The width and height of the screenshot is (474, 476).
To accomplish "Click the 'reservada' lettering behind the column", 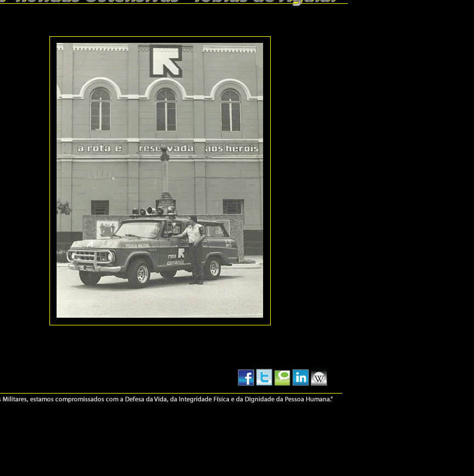I will tap(166, 148).
